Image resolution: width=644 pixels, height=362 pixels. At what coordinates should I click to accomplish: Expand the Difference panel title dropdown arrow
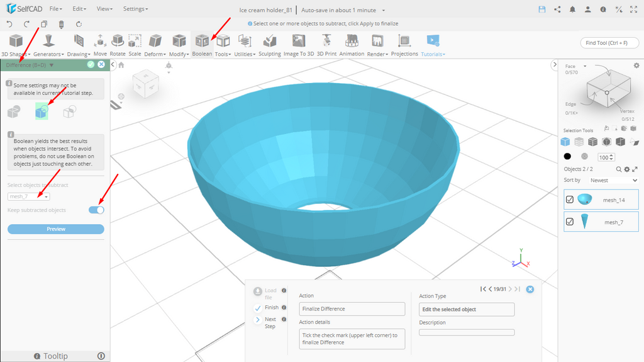[x=52, y=65]
